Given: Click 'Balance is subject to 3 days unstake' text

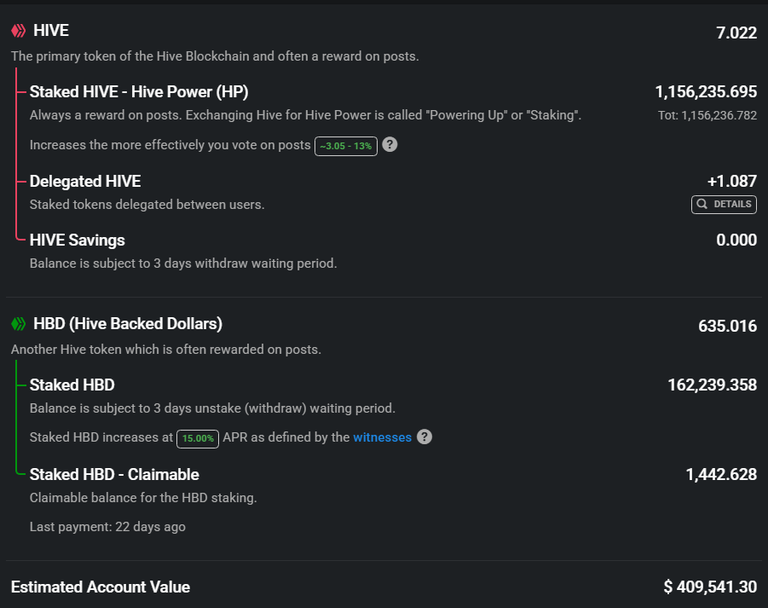Looking at the screenshot, I should (x=212, y=408).
